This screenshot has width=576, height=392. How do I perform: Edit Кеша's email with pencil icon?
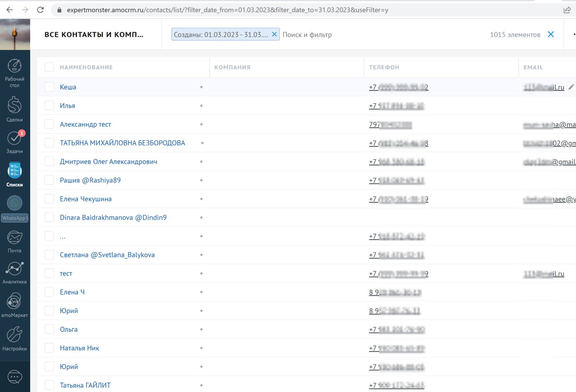click(571, 87)
